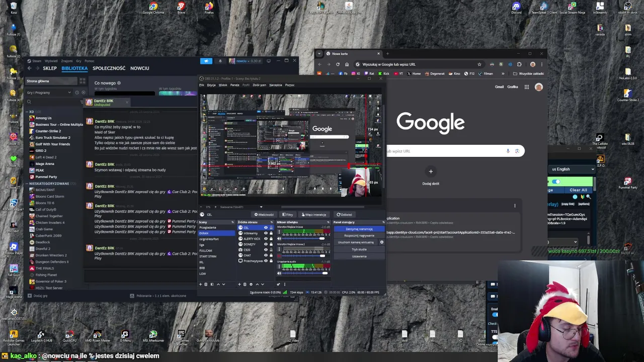The image size is (644, 362).
Task: Collapse NIESKATEGORYZOWANE category in Steam
Action: [27, 184]
